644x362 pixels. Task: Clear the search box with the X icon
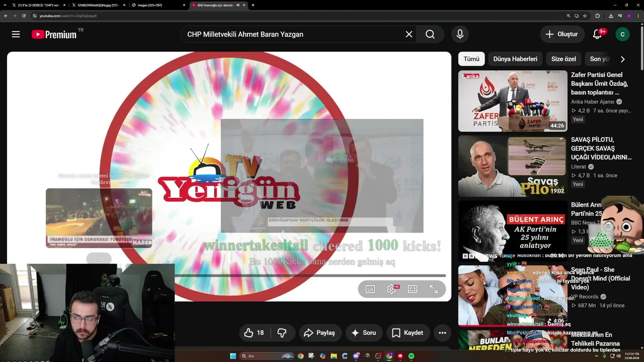[x=409, y=34]
